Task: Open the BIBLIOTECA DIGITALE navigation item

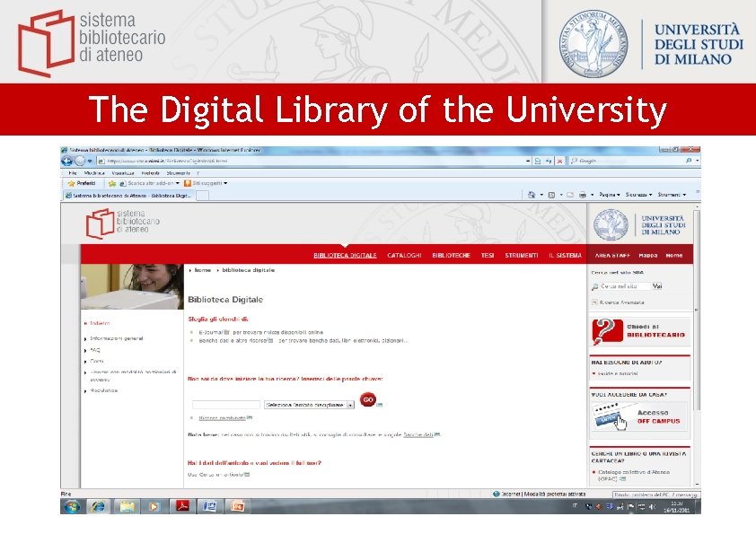Action: coord(345,256)
